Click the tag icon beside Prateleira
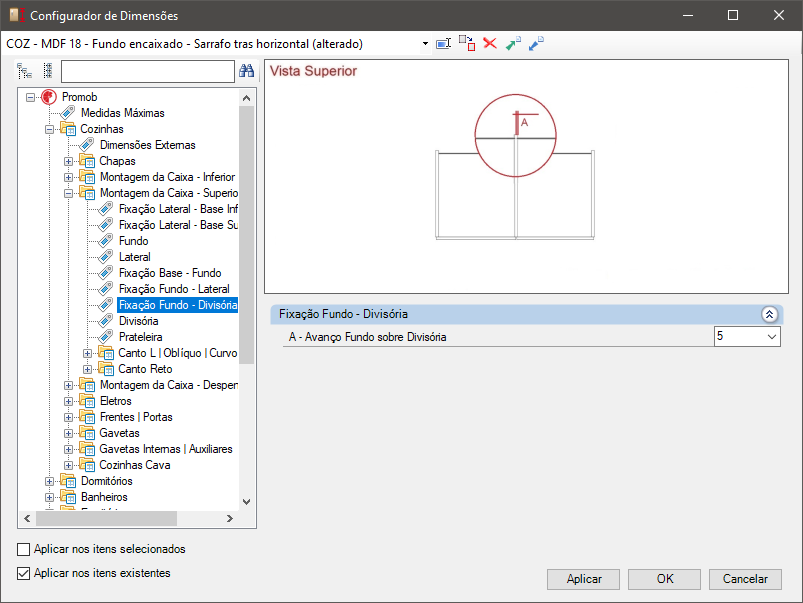803x603 pixels. coord(105,337)
